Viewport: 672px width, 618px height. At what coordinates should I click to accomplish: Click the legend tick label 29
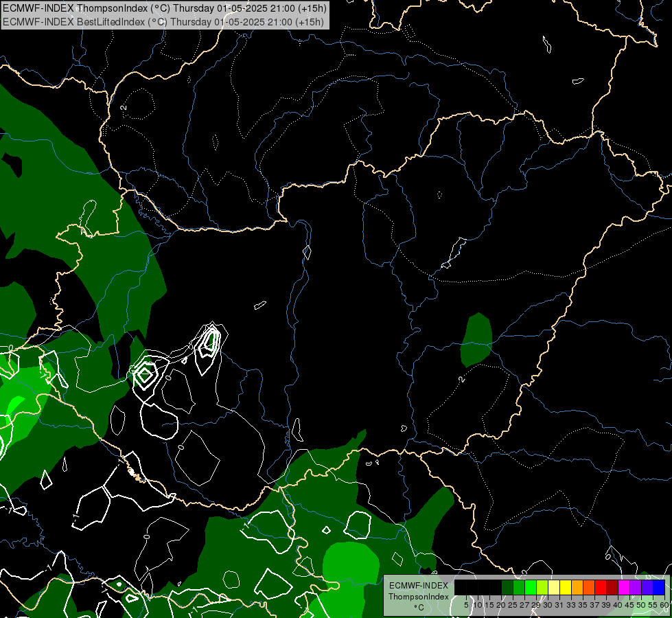(536, 605)
